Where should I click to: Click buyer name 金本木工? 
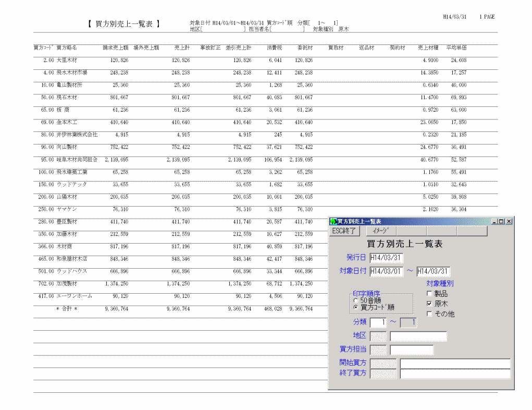67,122
